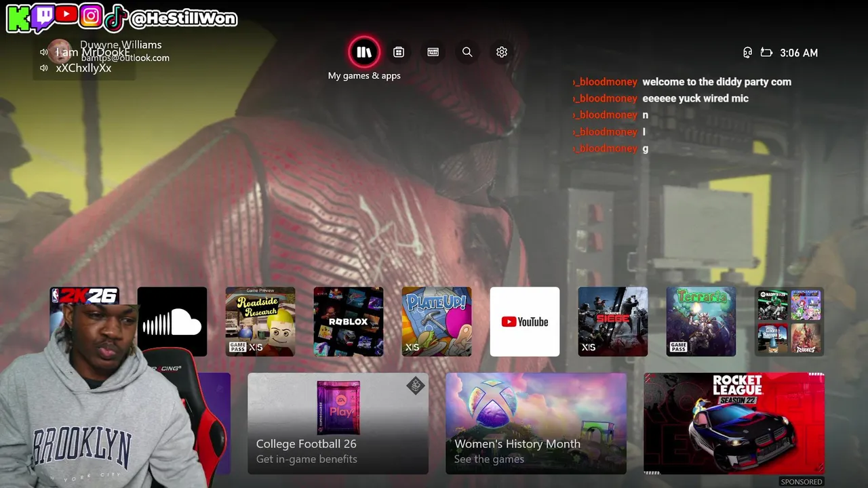Open the game group folder tile

pyautogui.click(x=789, y=321)
